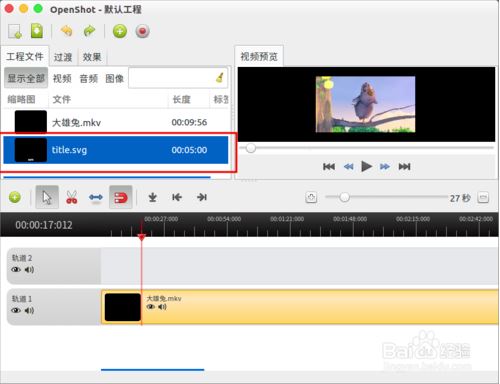Jump to next marker icon

pyautogui.click(x=202, y=197)
